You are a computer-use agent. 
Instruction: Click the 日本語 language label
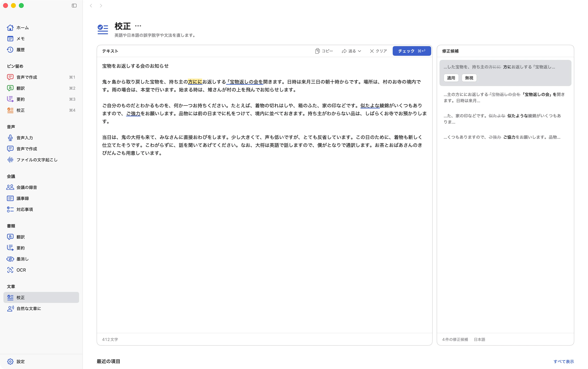tap(479, 339)
